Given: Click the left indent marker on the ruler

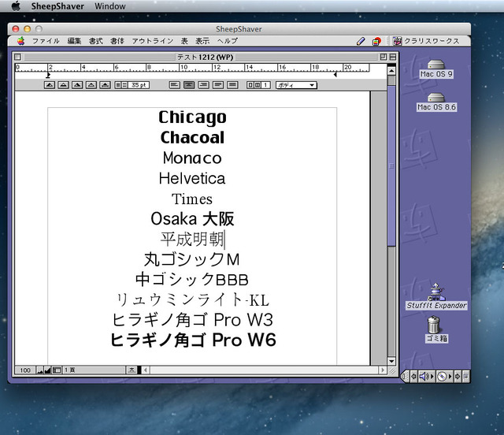Looking at the screenshot, I should [48, 76].
